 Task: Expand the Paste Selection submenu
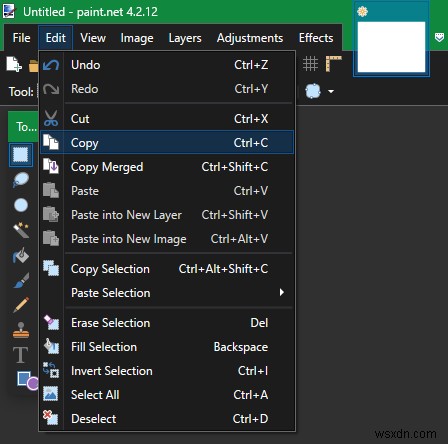[167, 293]
